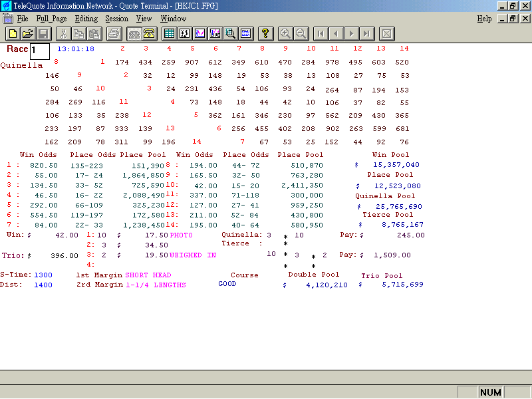Go to last page arrow icon

pos(367,34)
